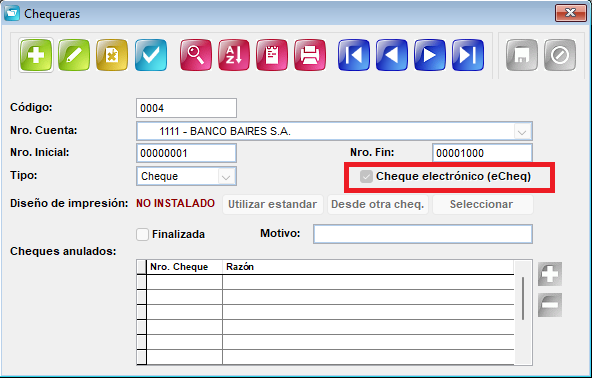592x378 pixels.
Task: Toggle Cheque electrónico (eCheq) checkbox
Action: coord(366,176)
